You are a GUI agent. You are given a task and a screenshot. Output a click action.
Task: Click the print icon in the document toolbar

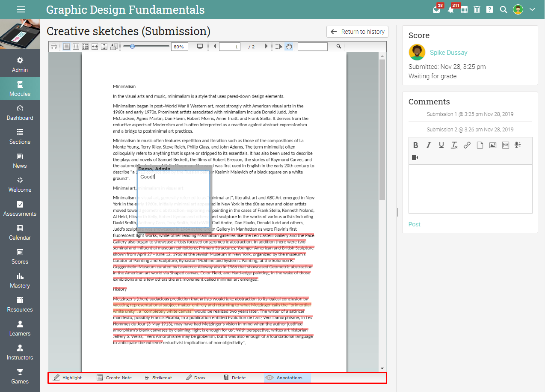pyautogui.click(x=54, y=47)
